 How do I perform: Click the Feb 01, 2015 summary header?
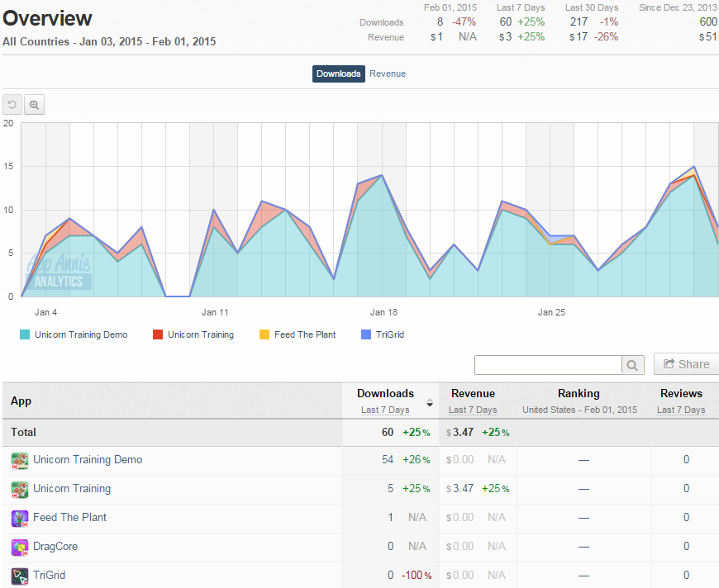tap(450, 7)
